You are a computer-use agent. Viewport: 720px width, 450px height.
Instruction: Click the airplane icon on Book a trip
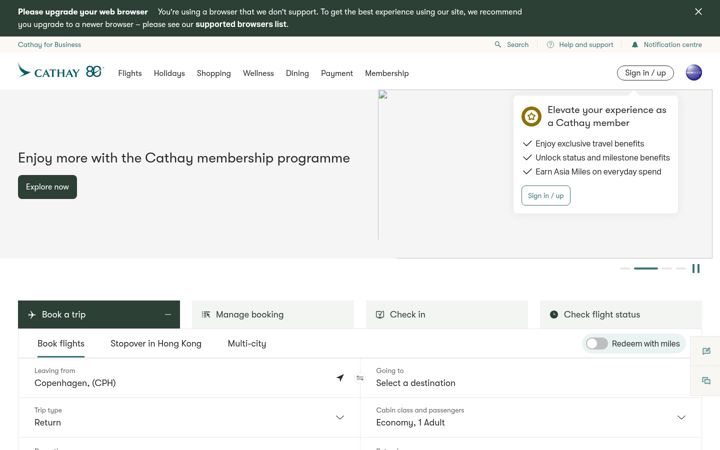click(x=32, y=315)
